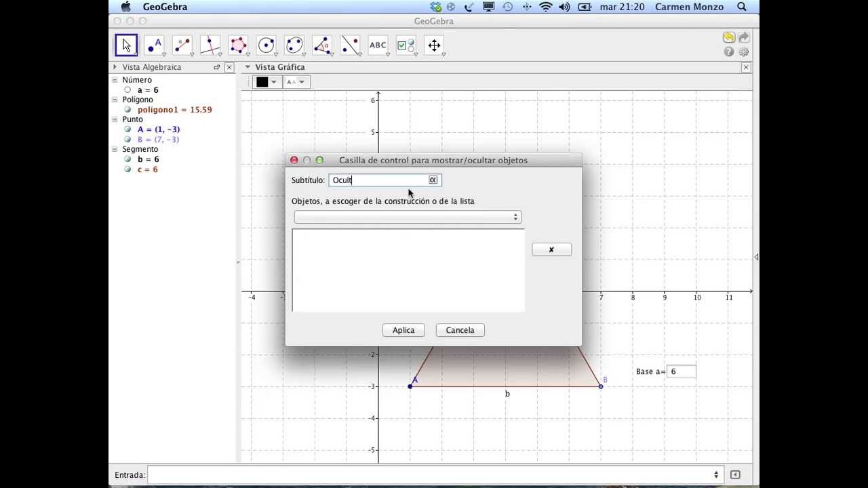Select the Move graphics view tool
The image size is (868, 488).
pos(434,45)
